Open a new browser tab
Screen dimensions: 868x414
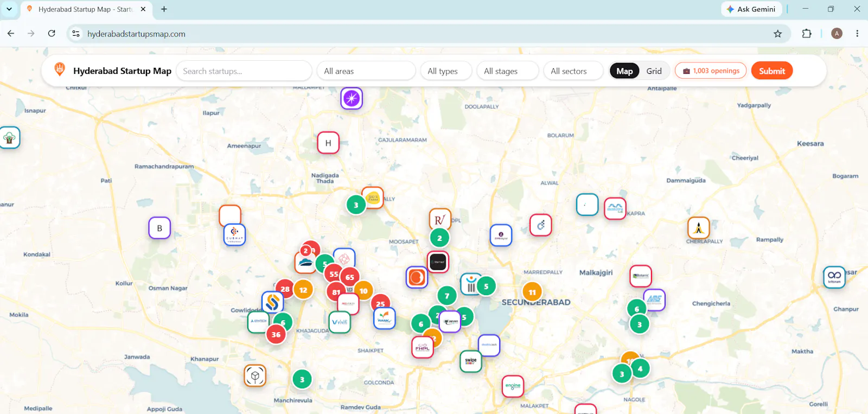pyautogui.click(x=164, y=9)
